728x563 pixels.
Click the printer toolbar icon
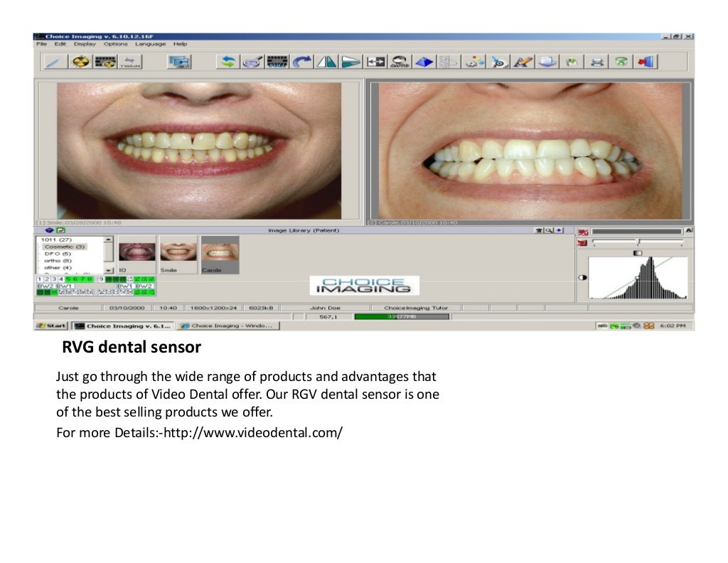tap(597, 62)
